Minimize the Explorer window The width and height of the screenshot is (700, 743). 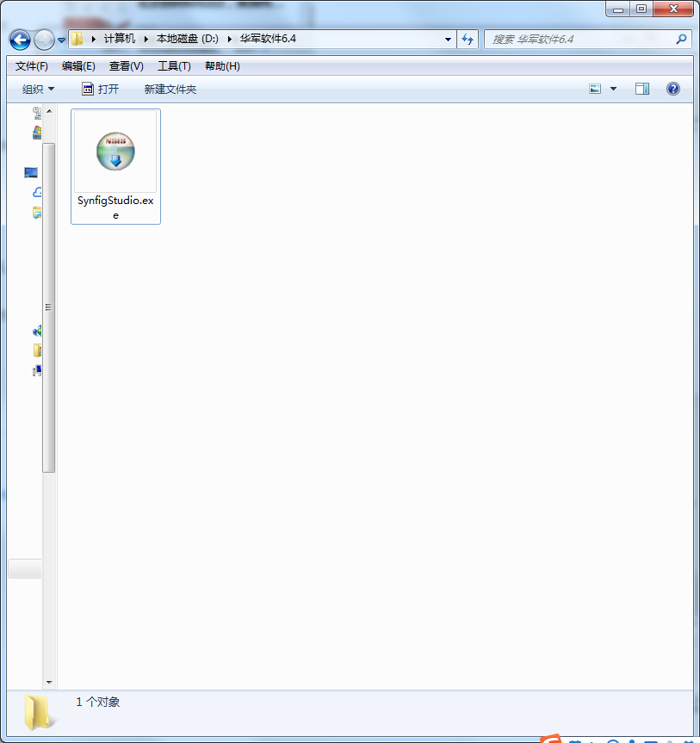tap(618, 9)
